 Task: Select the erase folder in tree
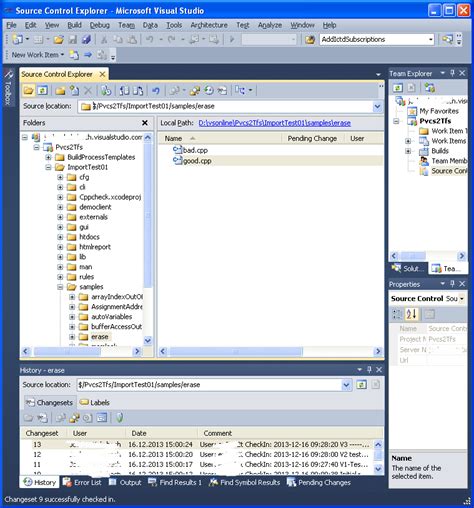[x=100, y=337]
